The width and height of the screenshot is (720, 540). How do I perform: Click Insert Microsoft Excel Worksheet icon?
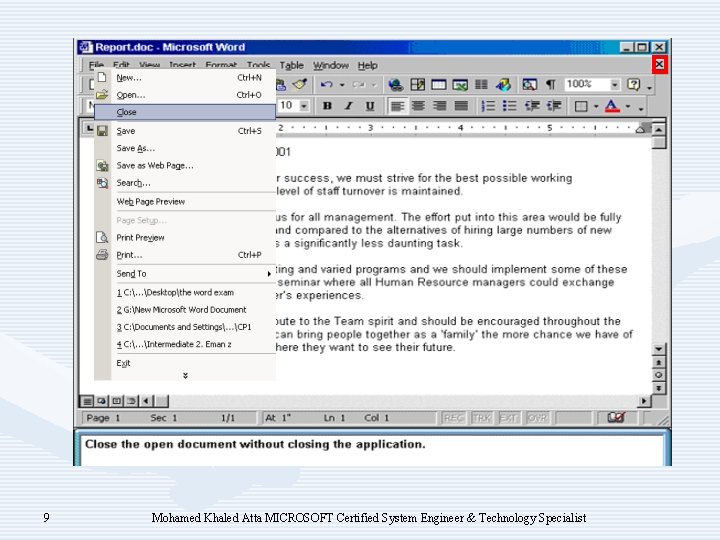[460, 84]
